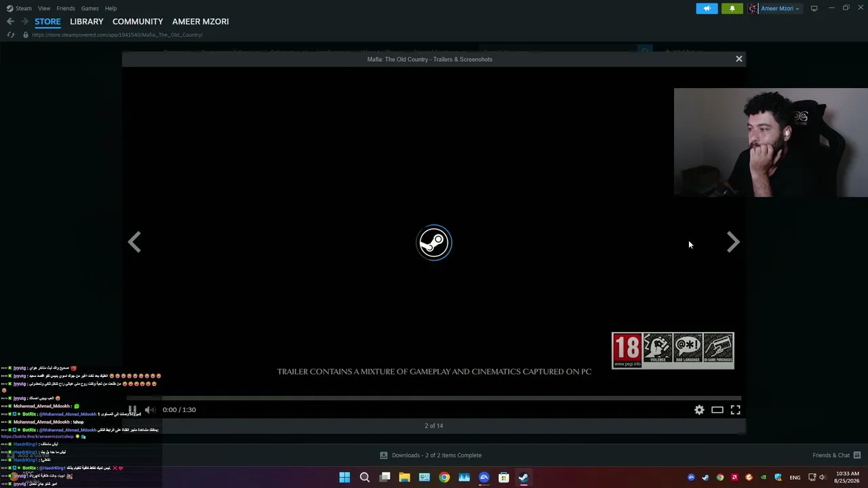The height and width of the screenshot is (488, 868).
Task: Show the next trailer or screenshot
Action: pos(733,242)
